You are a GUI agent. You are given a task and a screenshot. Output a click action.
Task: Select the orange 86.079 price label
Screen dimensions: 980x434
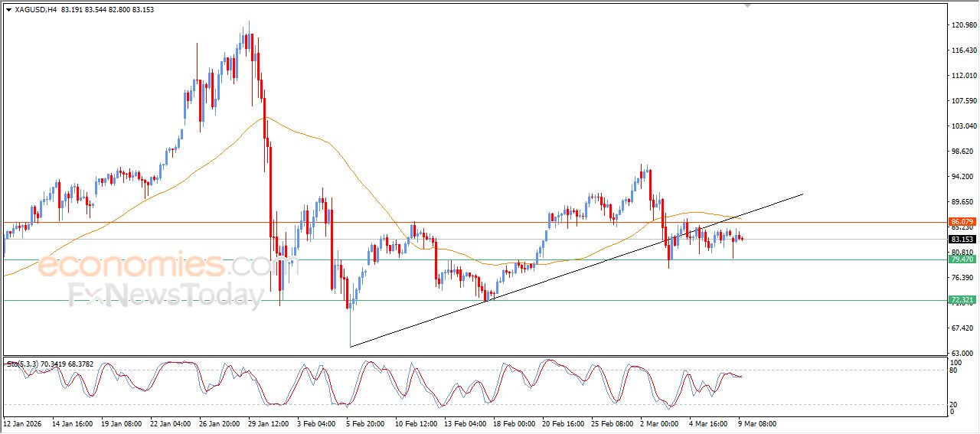pos(962,222)
